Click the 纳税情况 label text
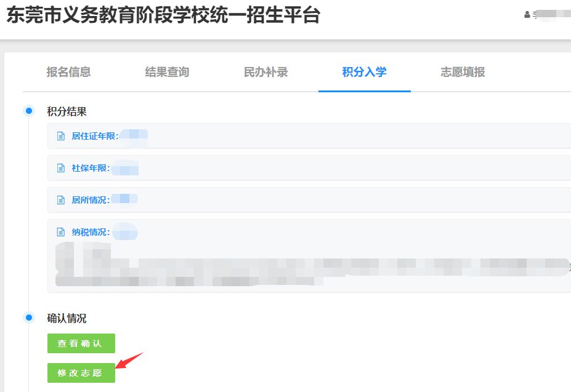Screen dimensions: 571x392 click(x=90, y=232)
